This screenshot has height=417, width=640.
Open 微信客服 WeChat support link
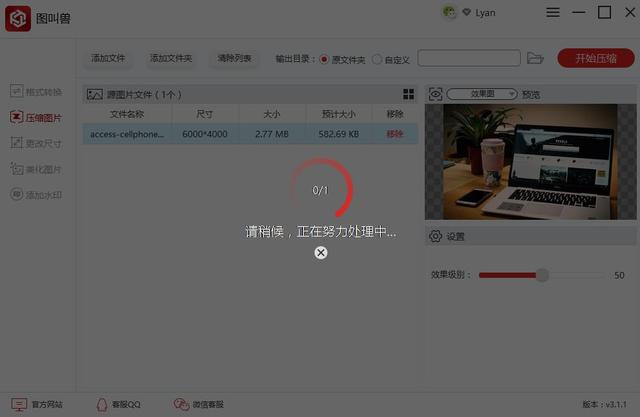click(199, 404)
